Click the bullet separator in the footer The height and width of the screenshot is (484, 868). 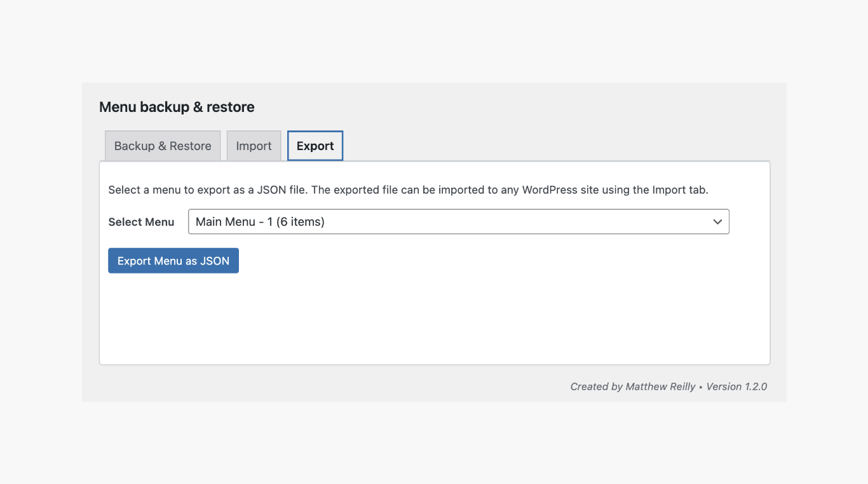701,387
